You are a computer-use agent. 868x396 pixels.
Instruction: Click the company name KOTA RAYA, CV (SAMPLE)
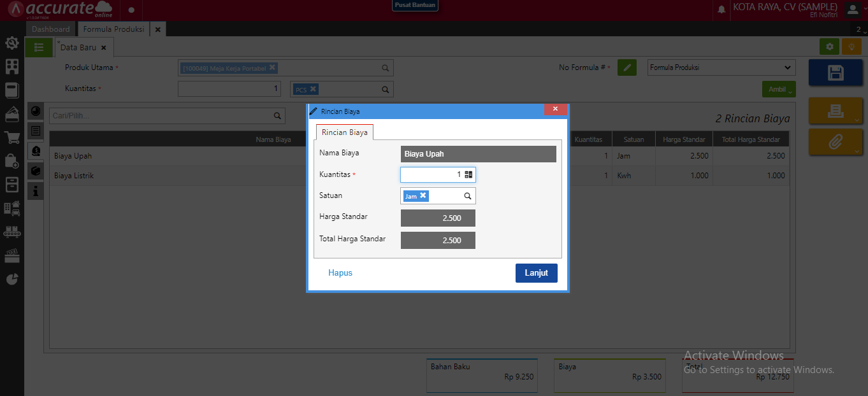pos(785,7)
